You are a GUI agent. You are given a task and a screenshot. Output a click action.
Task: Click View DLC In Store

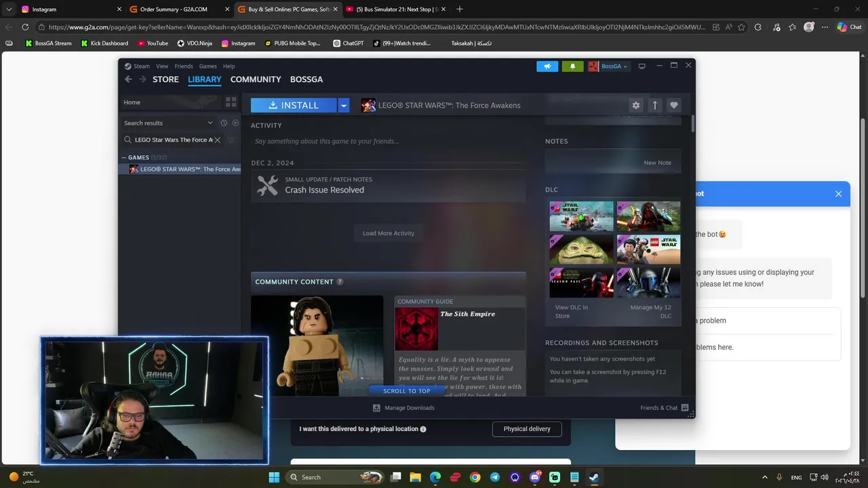[x=572, y=312]
